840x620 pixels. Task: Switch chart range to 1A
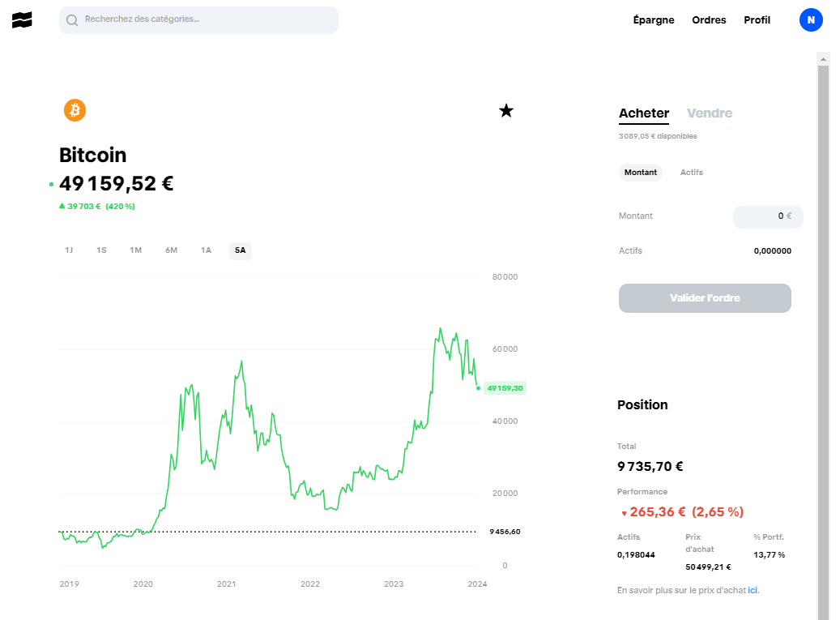[206, 250]
